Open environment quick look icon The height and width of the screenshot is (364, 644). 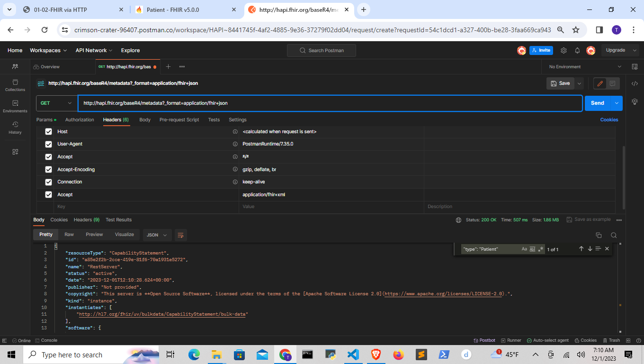[x=635, y=67]
